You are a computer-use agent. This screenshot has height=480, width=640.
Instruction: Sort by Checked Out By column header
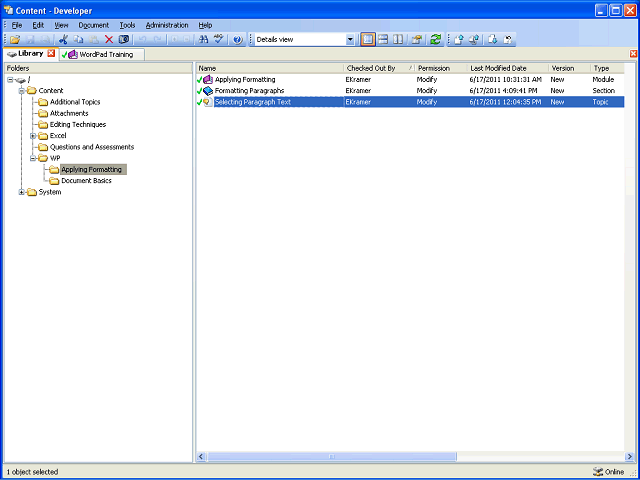(x=379, y=68)
